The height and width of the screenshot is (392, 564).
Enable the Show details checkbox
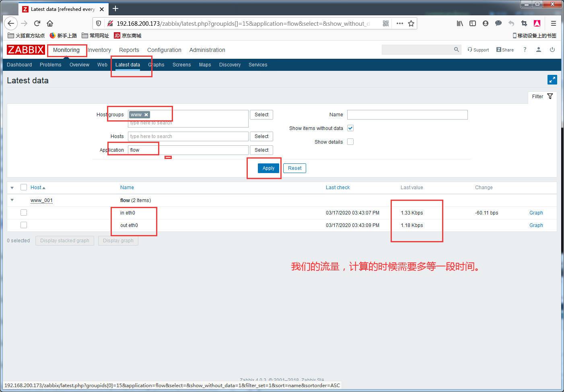(350, 142)
